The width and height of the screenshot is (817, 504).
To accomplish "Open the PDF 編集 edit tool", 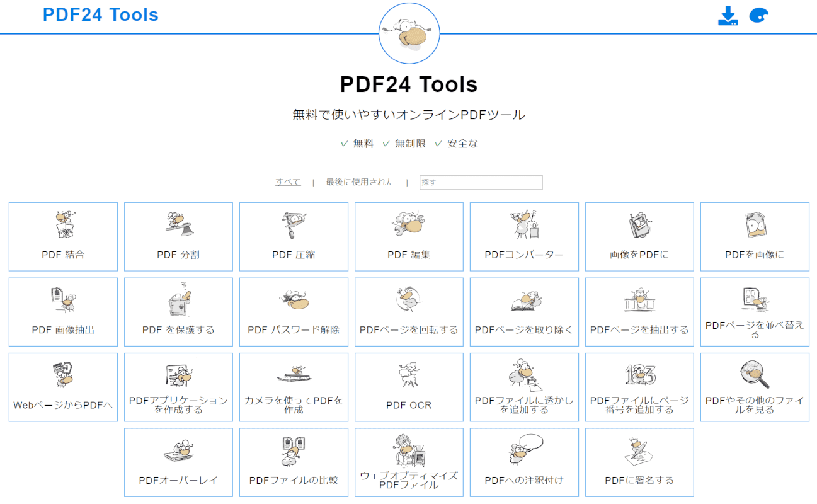I will pyautogui.click(x=409, y=237).
